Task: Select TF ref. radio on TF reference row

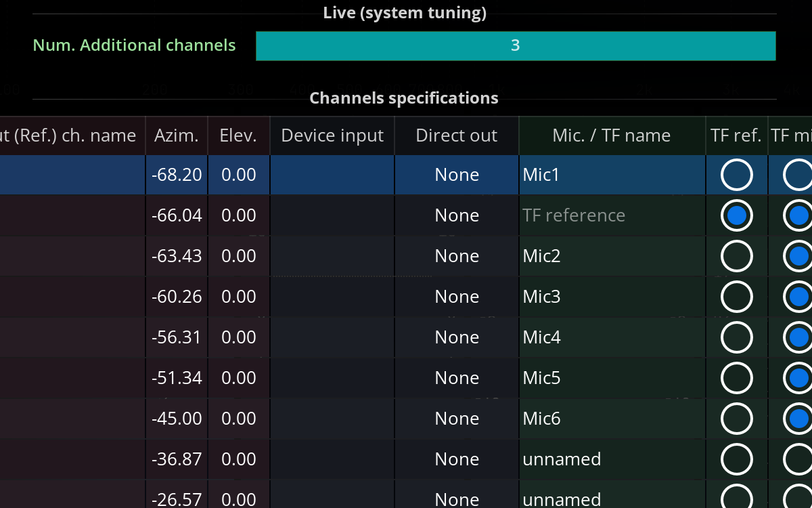Action: tap(737, 215)
